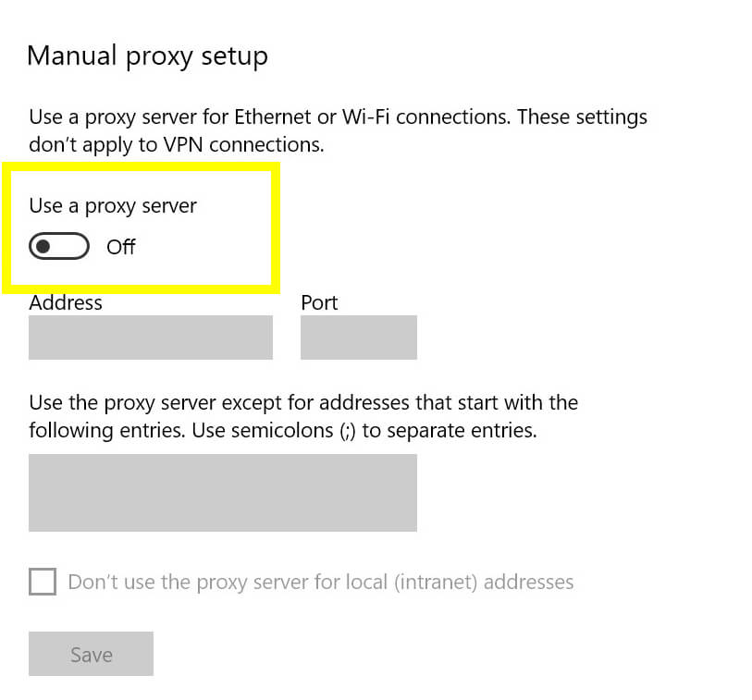752x700 pixels.
Task: Click the Port field label
Action: 319,302
